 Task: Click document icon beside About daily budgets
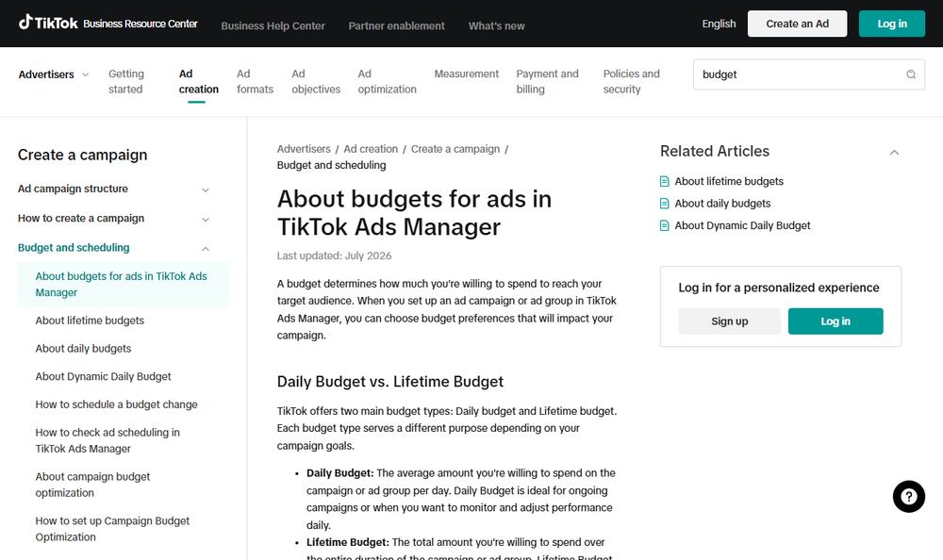[x=665, y=204]
